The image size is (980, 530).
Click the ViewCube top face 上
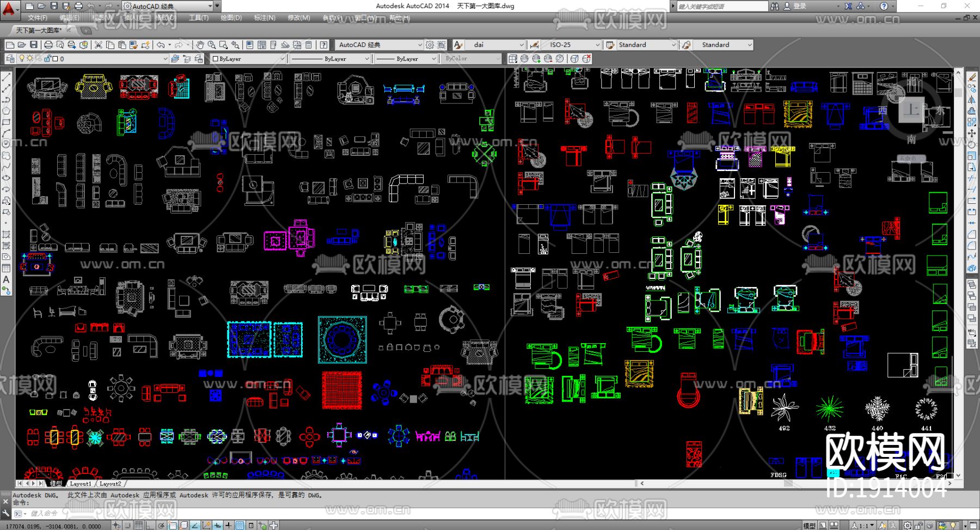911,111
